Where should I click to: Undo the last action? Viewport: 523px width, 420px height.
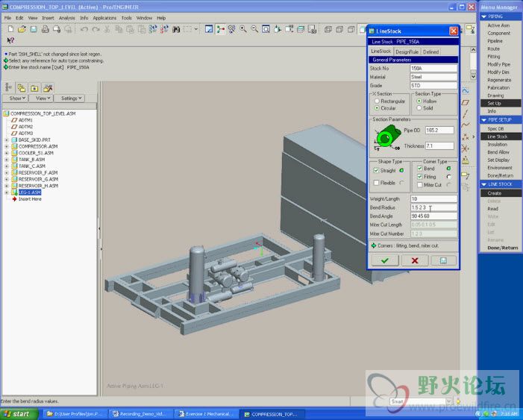pos(84,29)
